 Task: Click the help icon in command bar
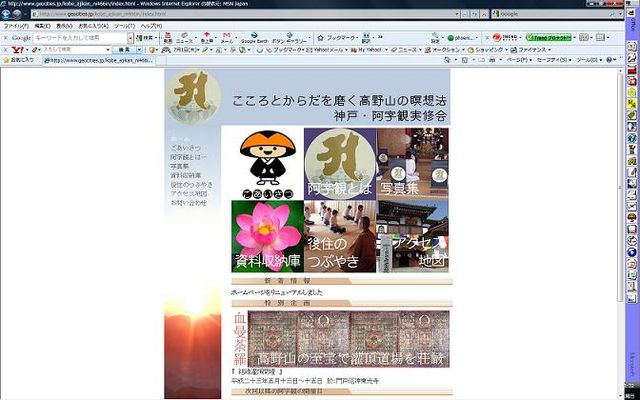tap(611, 59)
